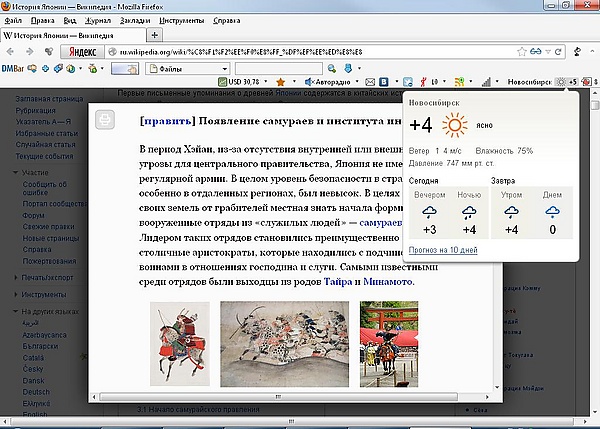Reload page with the refresh icon
Screen dimensions: 600x429
(558, 51)
